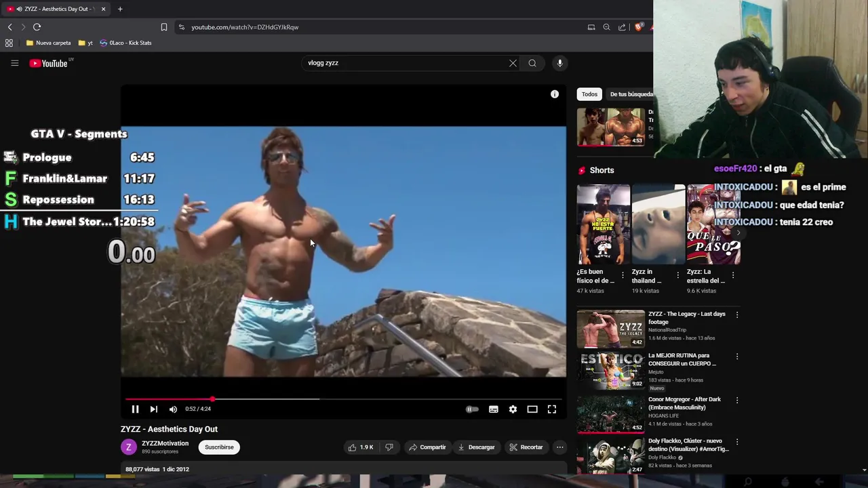Viewport: 868px width, 488px height.
Task: Reload the page with the refresh icon
Action: (37, 27)
